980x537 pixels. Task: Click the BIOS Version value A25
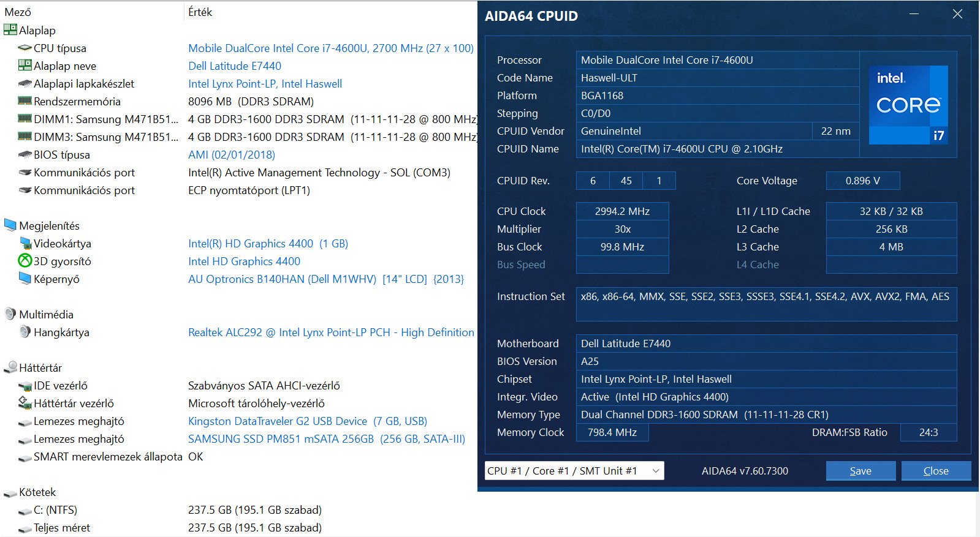(x=766, y=361)
